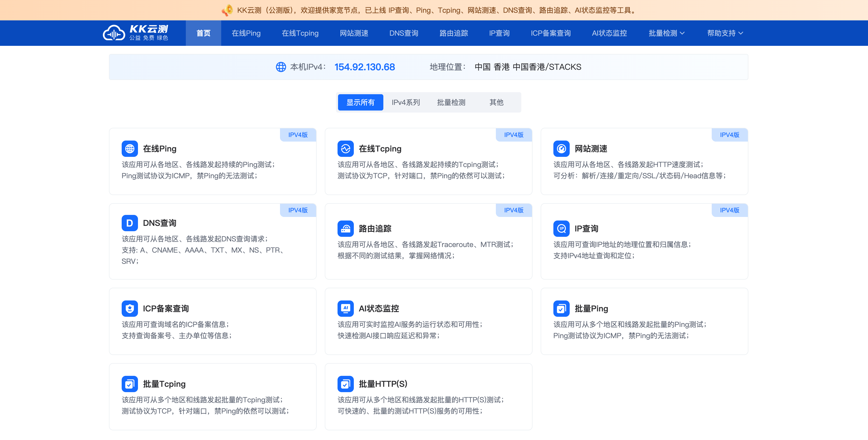This screenshot has height=440, width=868.
Task: Go to 首页 in the navigation bar
Action: (x=204, y=33)
